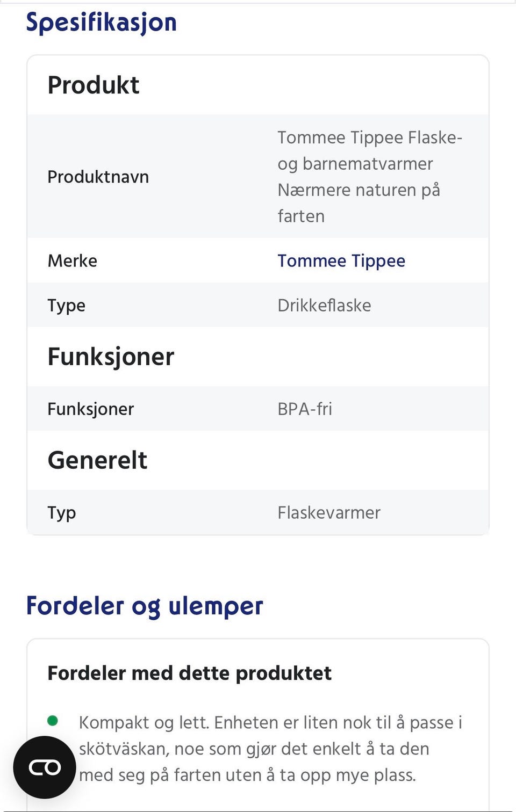Click the Flaskevarmer value text
Image resolution: width=516 pixels, height=812 pixels.
[x=328, y=513]
